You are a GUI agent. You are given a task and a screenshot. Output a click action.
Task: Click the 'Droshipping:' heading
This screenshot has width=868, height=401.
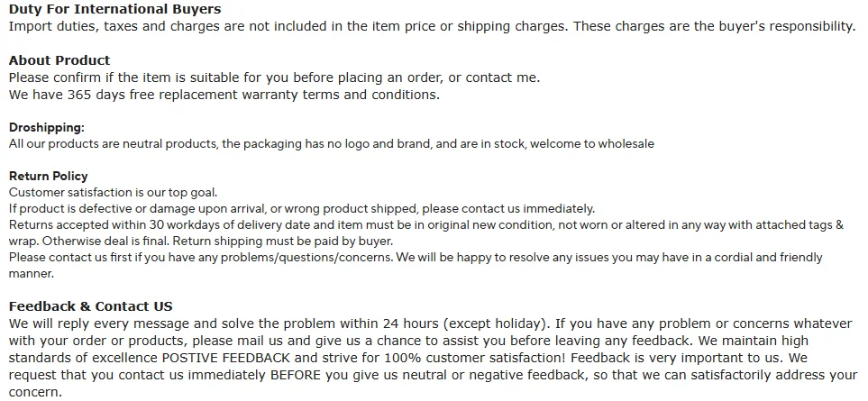[47, 128]
